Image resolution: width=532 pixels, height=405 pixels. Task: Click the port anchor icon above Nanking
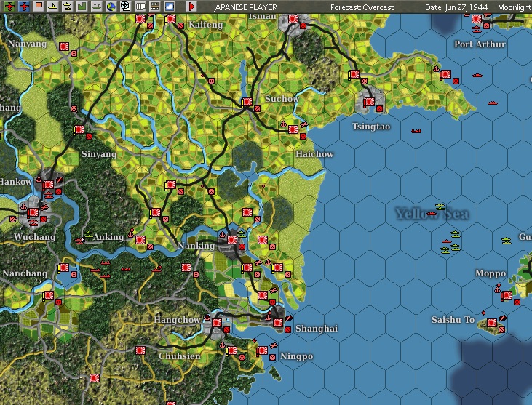click(x=222, y=235)
